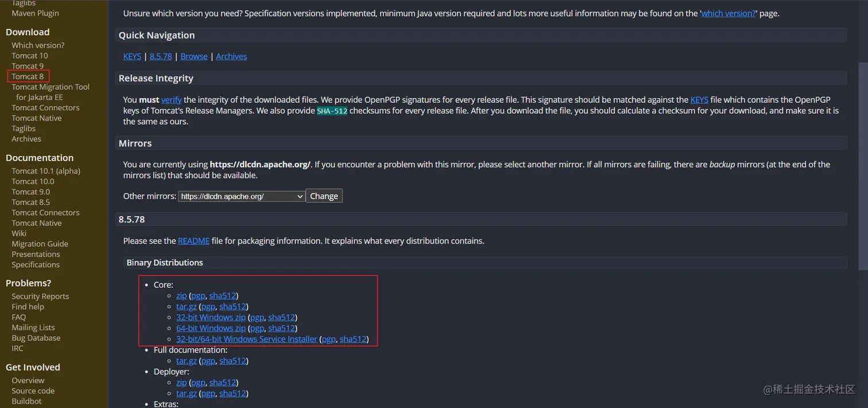Download the 64-bit Windows zip
Screen dimensions: 868x408
coord(211,328)
